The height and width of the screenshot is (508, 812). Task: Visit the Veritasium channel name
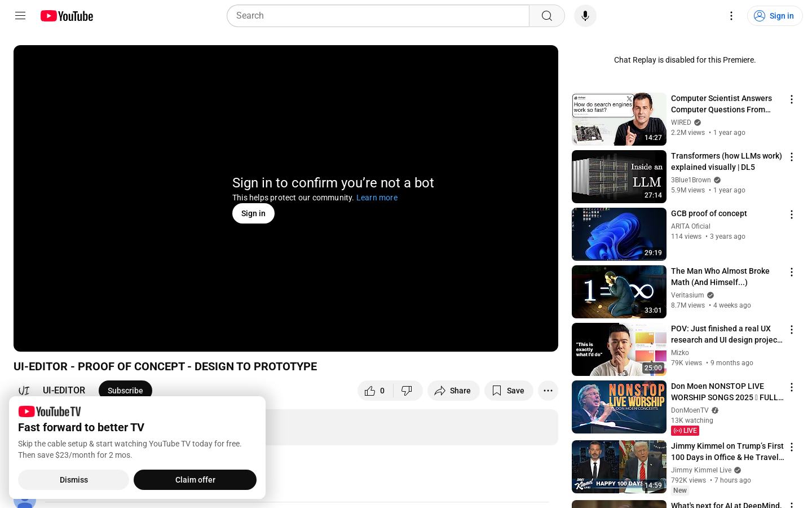pos(687,295)
